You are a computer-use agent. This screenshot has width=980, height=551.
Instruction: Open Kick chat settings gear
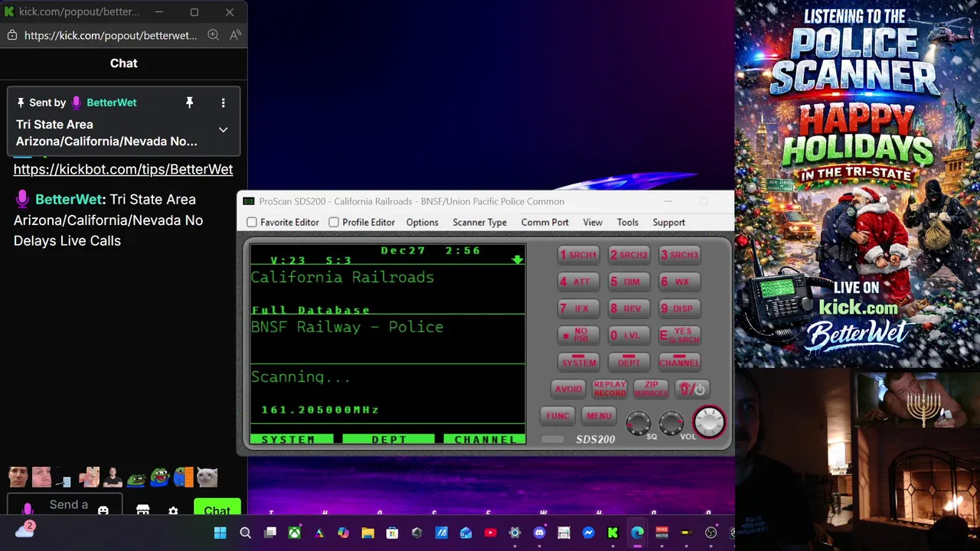(x=173, y=511)
